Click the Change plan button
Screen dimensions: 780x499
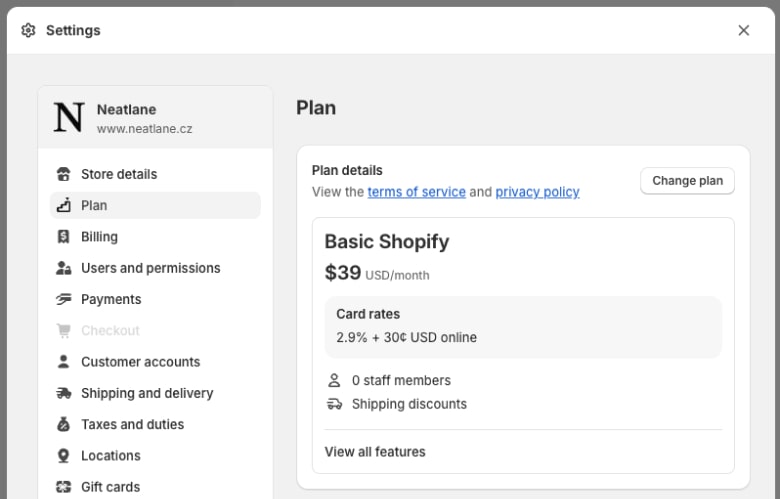coord(687,181)
